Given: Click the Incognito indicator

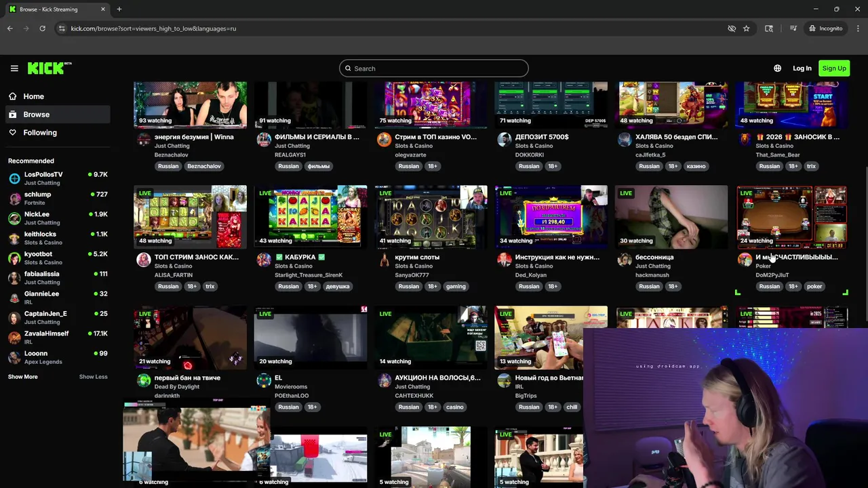Looking at the screenshot, I should click(x=825, y=28).
